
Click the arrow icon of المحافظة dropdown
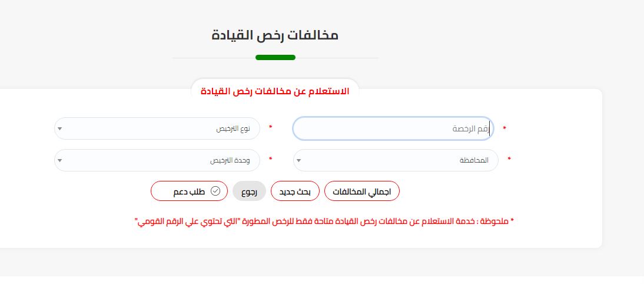(298, 160)
